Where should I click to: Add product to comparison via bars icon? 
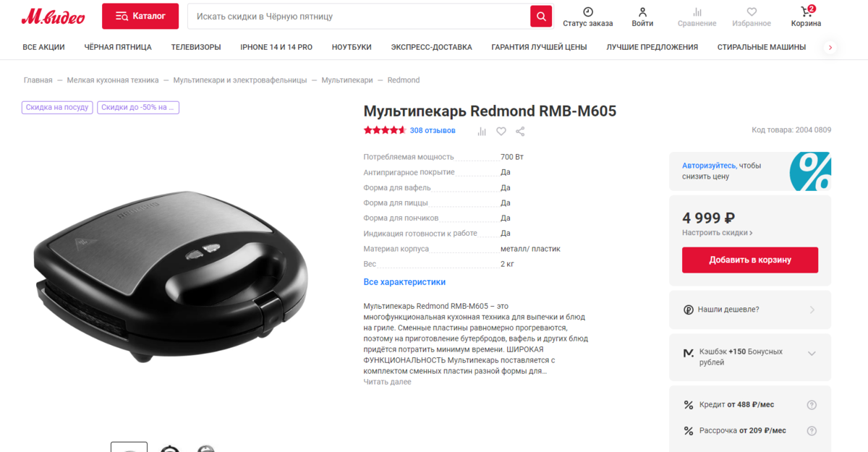(482, 131)
